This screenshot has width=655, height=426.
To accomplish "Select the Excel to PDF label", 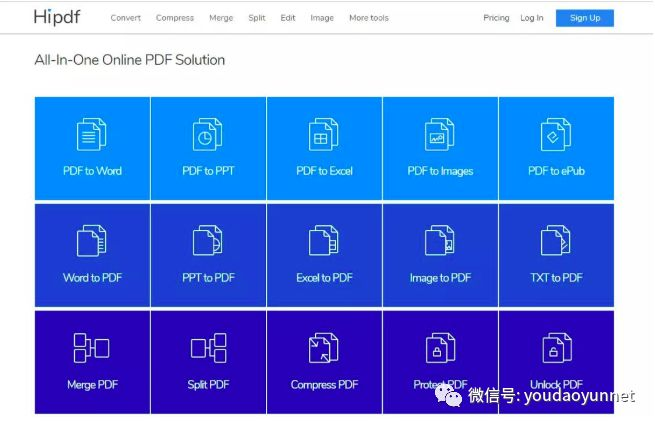I will coord(325,278).
